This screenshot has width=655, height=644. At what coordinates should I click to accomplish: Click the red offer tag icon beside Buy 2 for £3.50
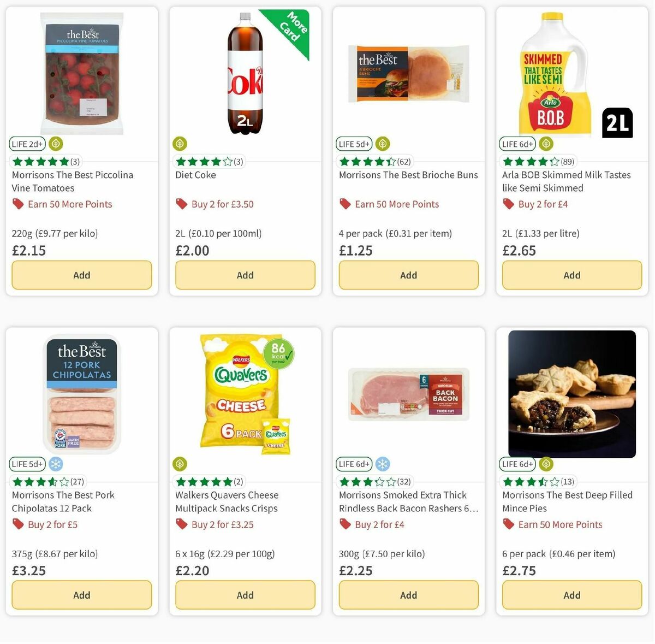pyautogui.click(x=181, y=204)
